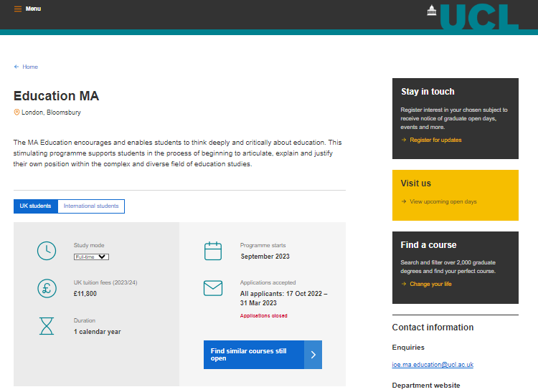
Task: Click the back arrow beside Home
Action: coord(16,67)
